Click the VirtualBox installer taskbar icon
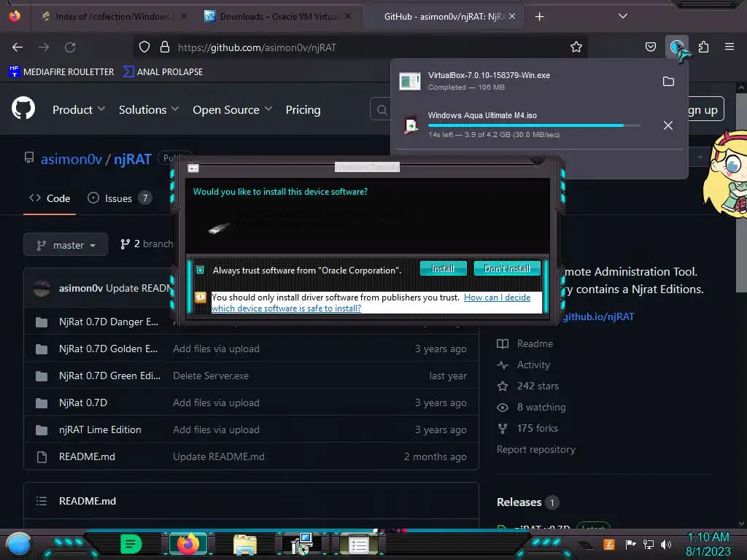The height and width of the screenshot is (560, 747). [301, 544]
